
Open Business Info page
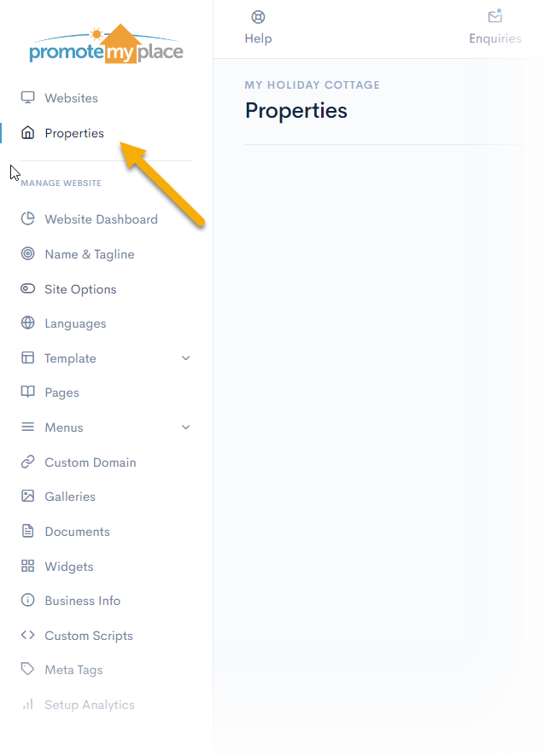click(82, 601)
